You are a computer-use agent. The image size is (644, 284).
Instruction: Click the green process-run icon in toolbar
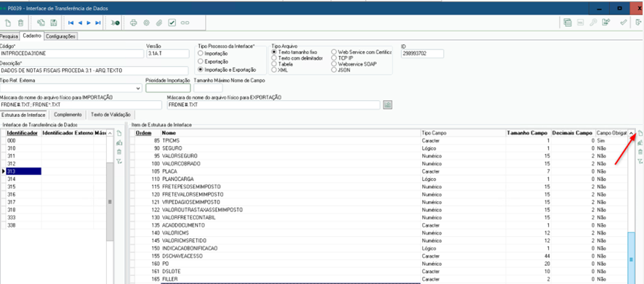[x=115, y=23]
